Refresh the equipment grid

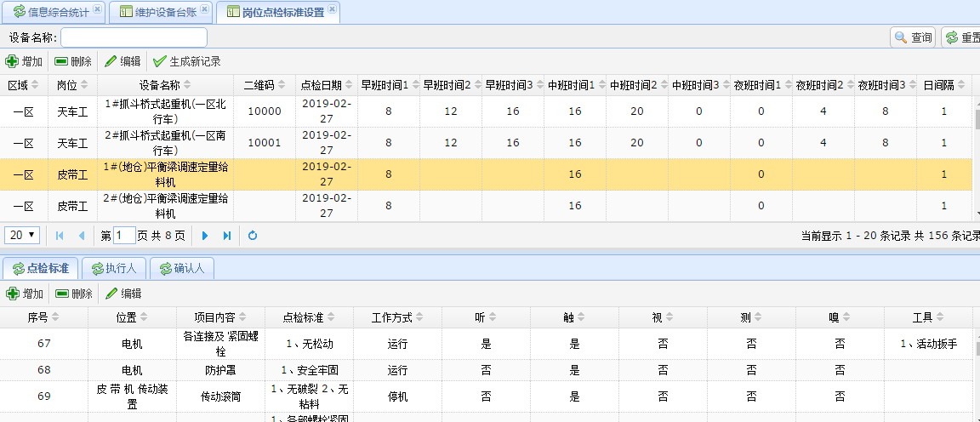point(253,235)
